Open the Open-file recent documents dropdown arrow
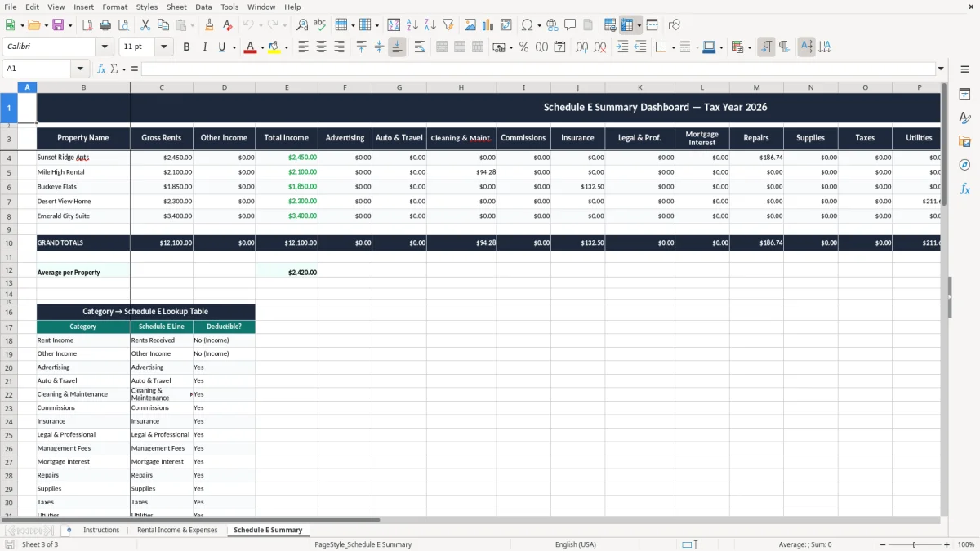 click(x=45, y=25)
